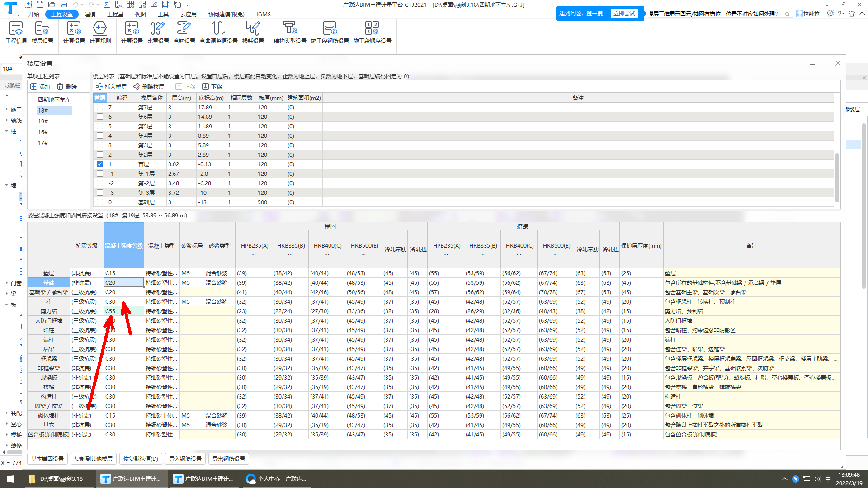This screenshot has width=868, height=488.
Task: Click 删除 trash icon in 单项工程列表
Action: pos(60,87)
